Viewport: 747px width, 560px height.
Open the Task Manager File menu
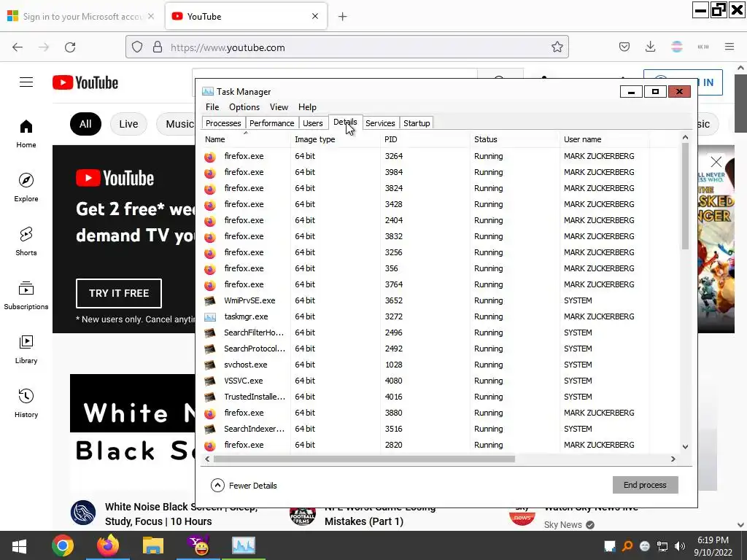pos(212,107)
